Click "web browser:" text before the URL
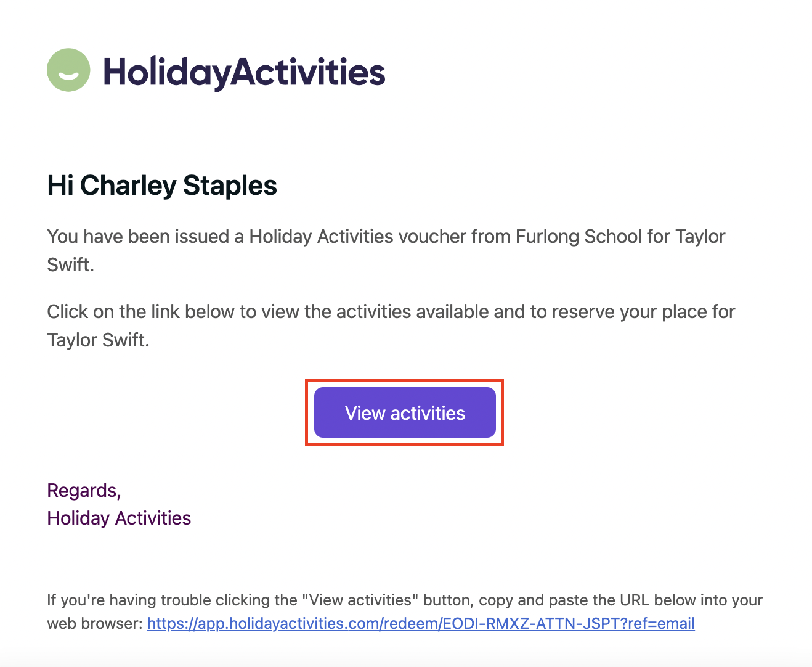 95,623
